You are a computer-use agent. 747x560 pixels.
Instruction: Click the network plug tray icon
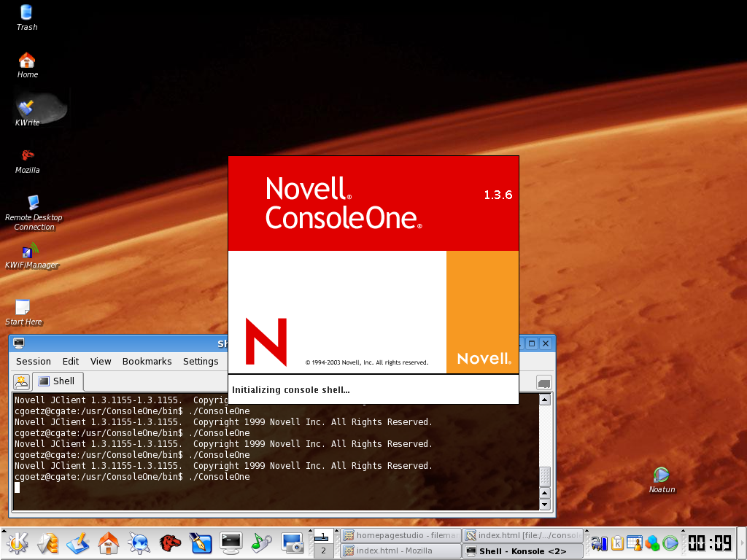600,543
